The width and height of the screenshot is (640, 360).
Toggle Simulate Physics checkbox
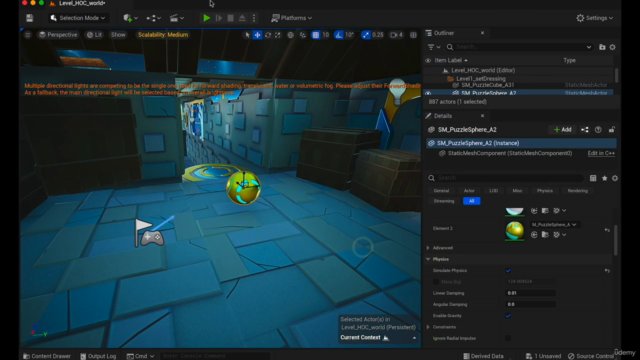click(x=508, y=271)
